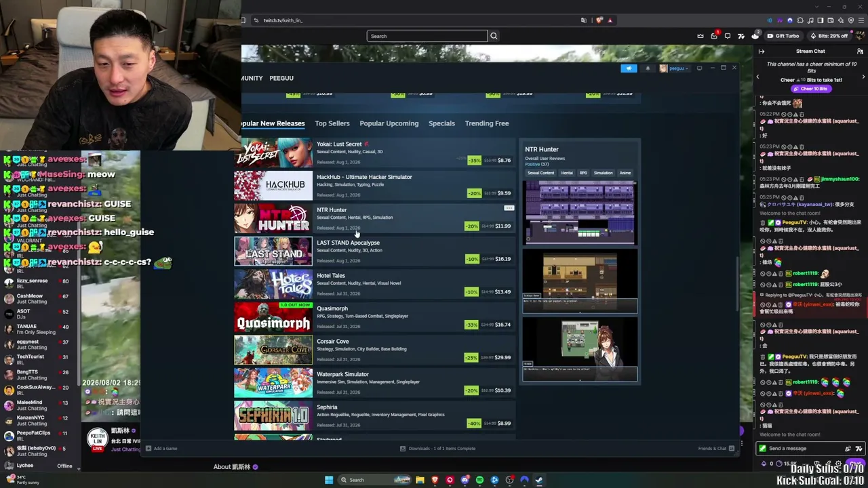
Task: Open the browser extensions puzzle icon
Action: click(x=800, y=20)
